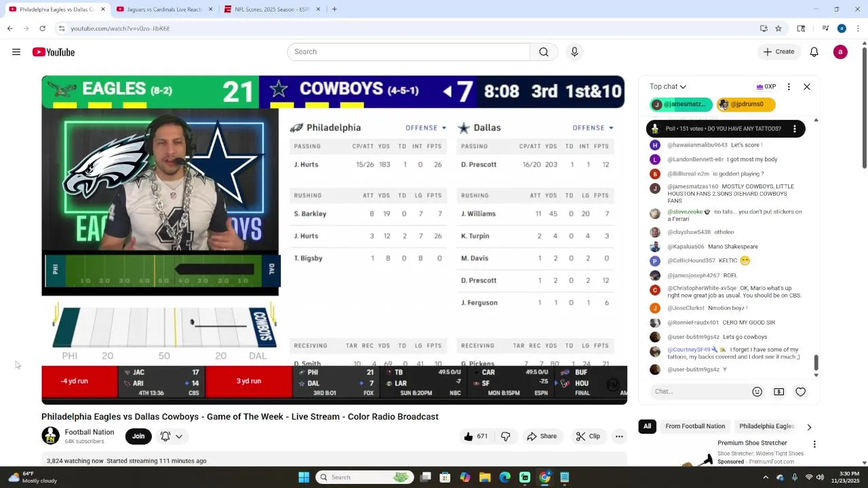This screenshot has height=488, width=868.
Task: Open sponsored ad options menu
Action: pos(814,445)
